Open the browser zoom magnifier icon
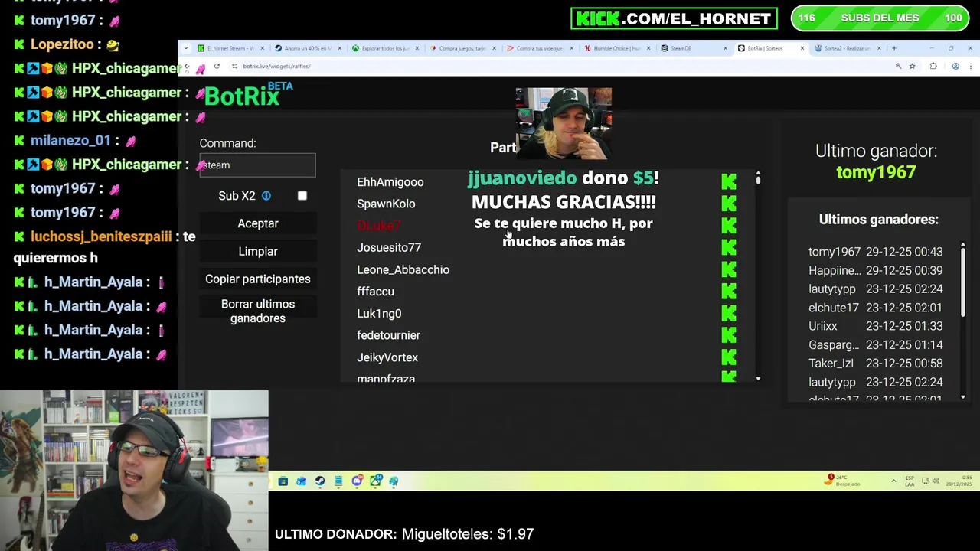Screen dimensions: 980x551 point(898,67)
